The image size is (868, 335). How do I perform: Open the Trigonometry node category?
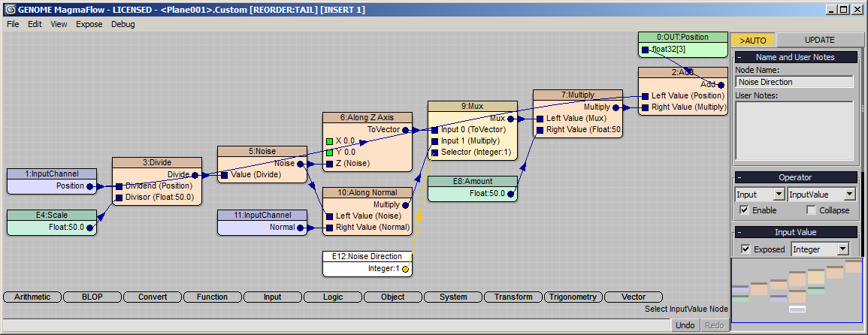click(573, 297)
